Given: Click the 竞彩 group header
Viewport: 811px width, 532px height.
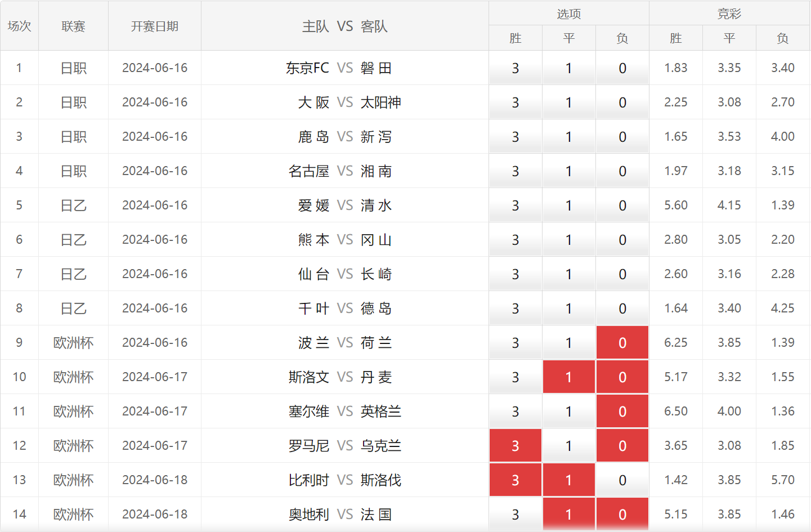Looking at the screenshot, I should pos(729,14).
